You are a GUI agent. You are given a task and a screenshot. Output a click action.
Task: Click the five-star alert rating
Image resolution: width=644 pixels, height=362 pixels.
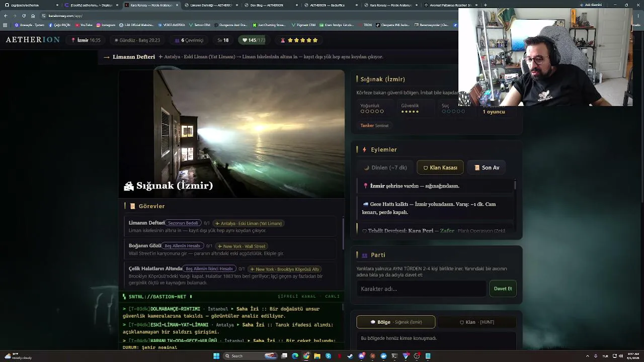pos(299,40)
